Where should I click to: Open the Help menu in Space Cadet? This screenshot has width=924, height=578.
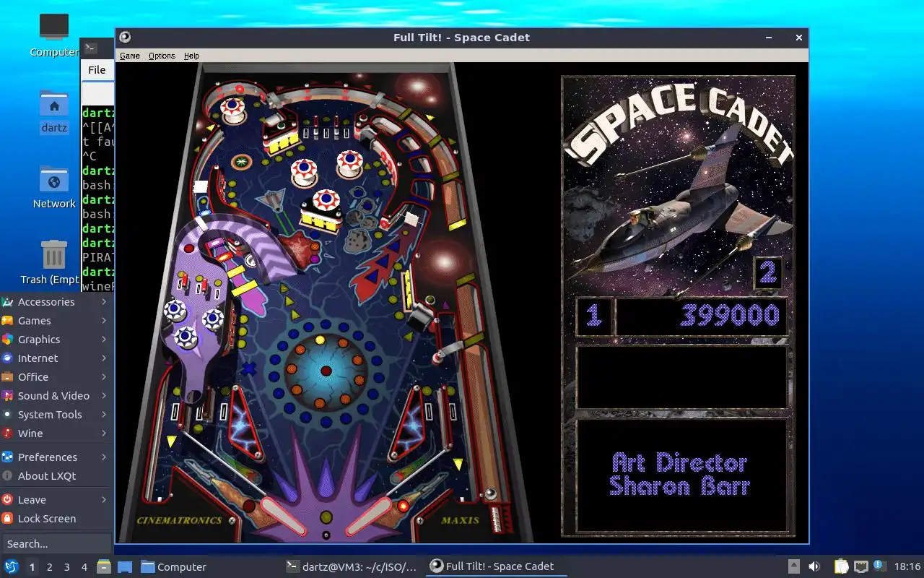click(x=191, y=56)
